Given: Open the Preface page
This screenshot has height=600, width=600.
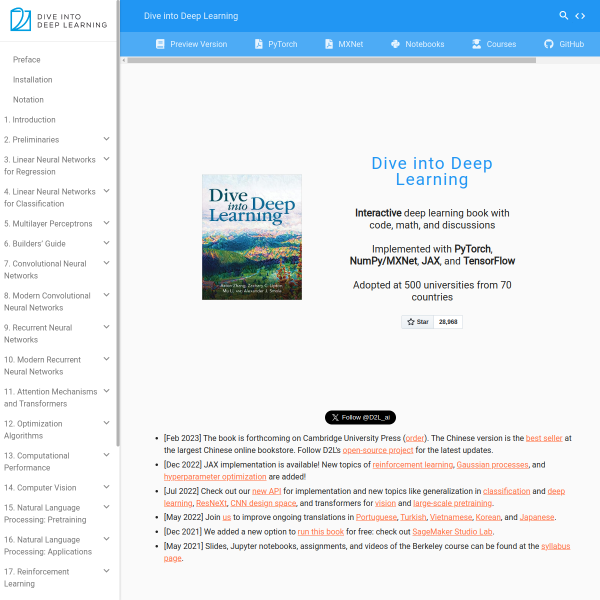Looking at the screenshot, I should click(26, 60).
